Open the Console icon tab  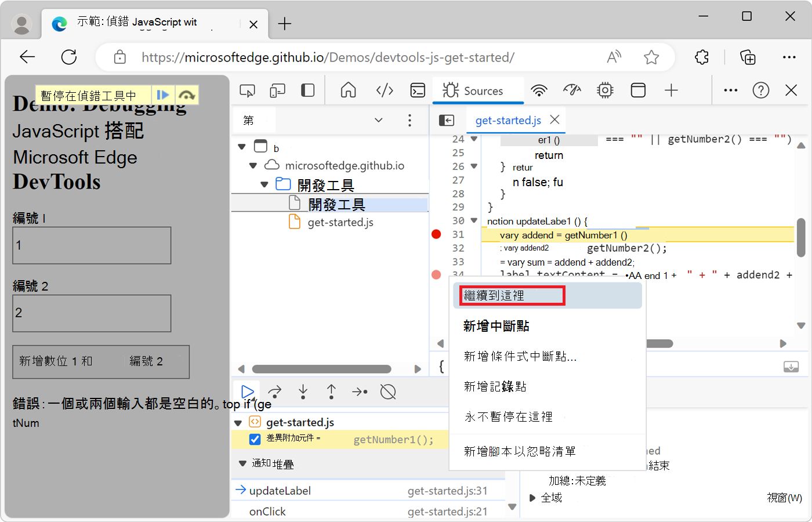click(x=418, y=90)
